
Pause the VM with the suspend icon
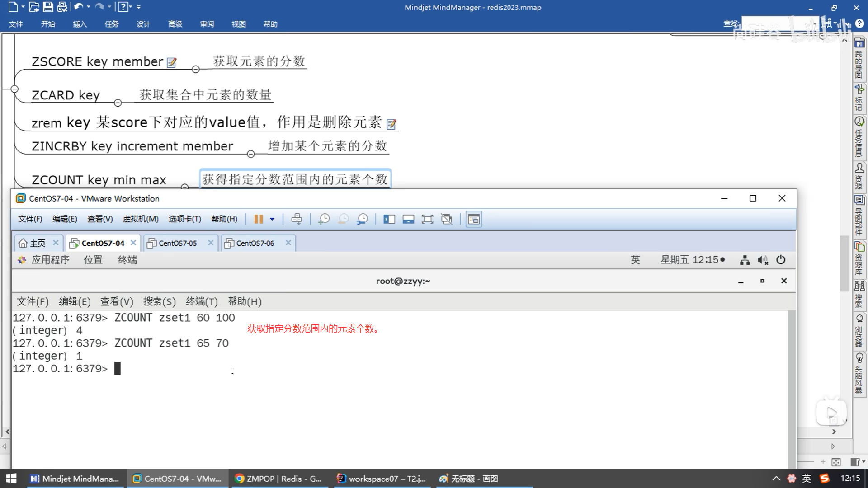[258, 219]
